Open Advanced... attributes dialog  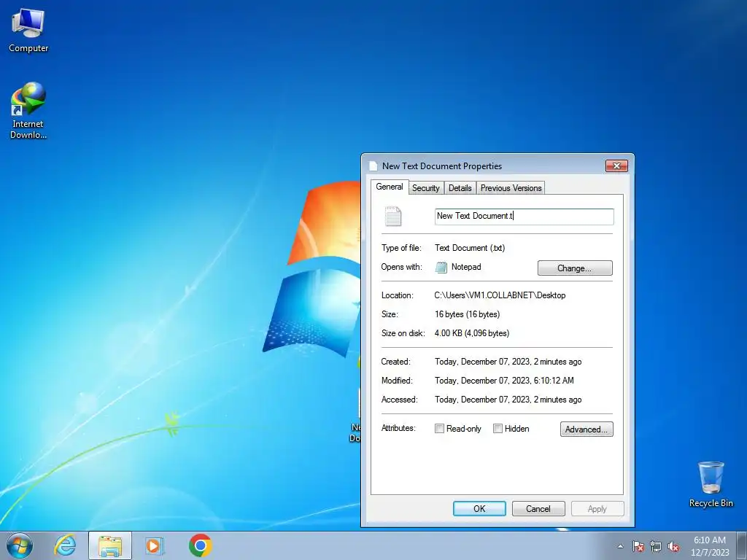(x=587, y=429)
